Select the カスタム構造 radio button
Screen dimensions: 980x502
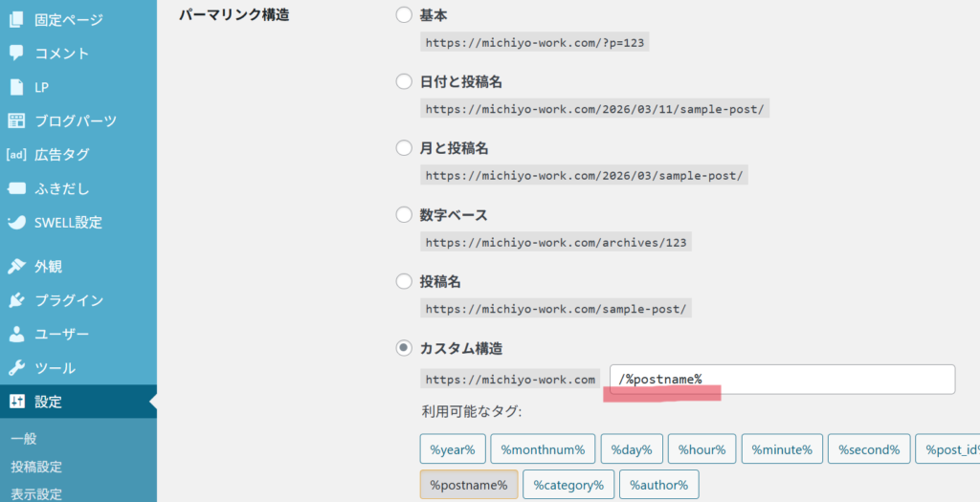click(x=404, y=348)
